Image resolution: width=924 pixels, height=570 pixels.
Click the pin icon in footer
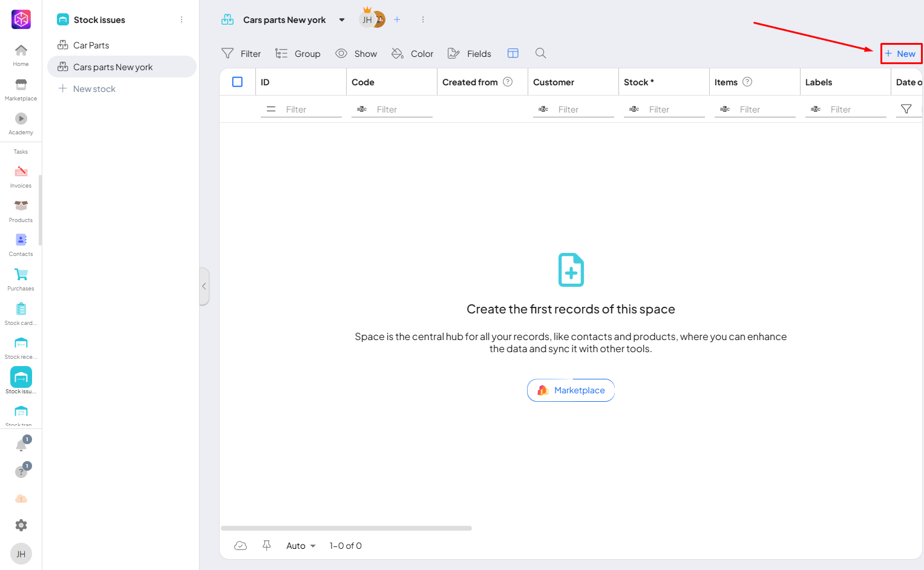267,546
